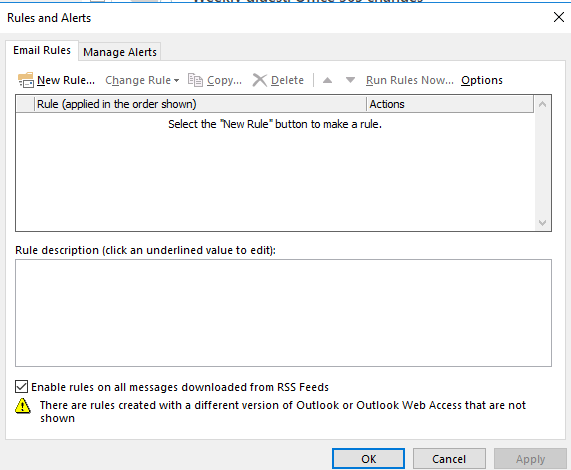Screen dimensions: 571x470
Task: Click the New Rule envelope icon
Action: (x=26, y=80)
